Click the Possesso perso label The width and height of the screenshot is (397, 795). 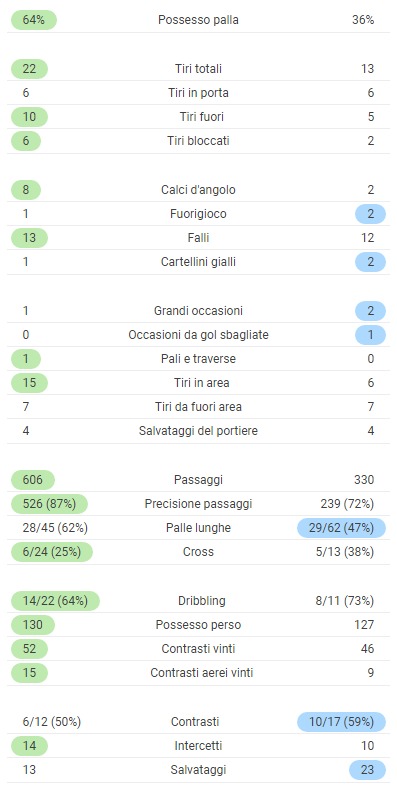(198, 625)
